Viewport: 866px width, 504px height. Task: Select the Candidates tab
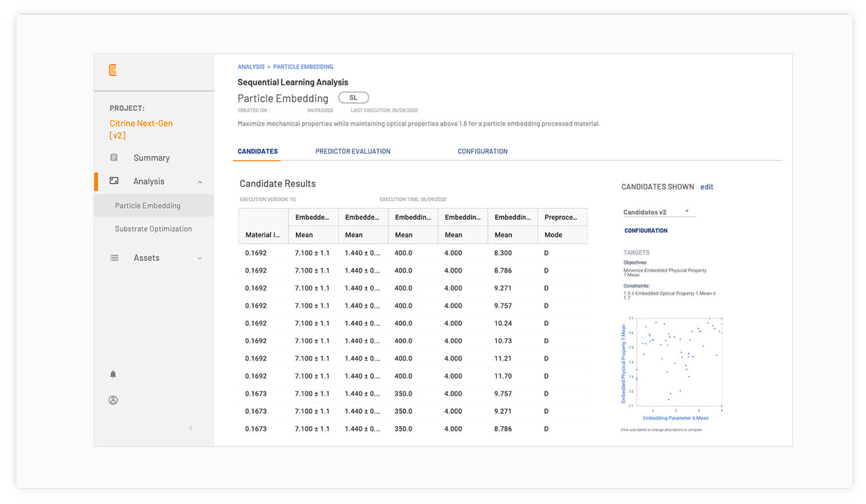(257, 152)
